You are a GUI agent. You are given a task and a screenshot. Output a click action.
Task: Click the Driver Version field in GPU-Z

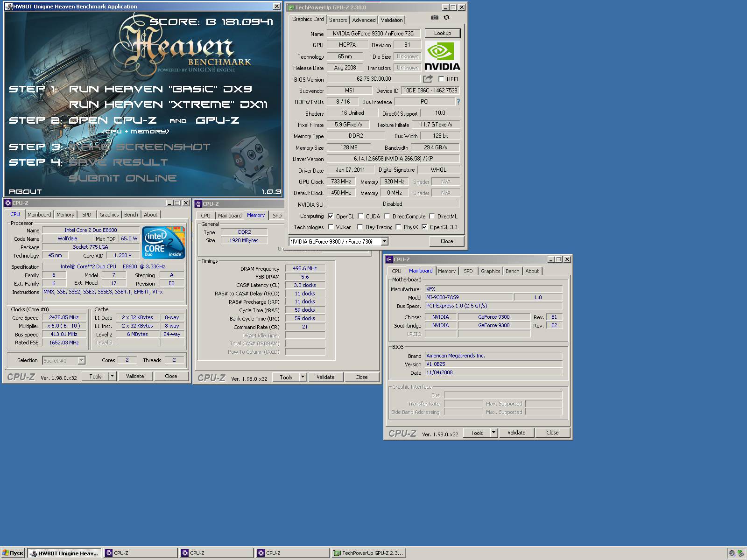(393, 159)
